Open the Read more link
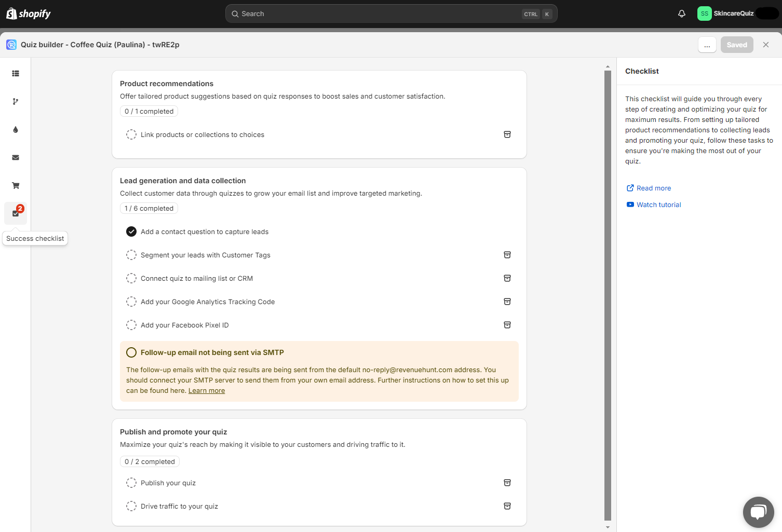The height and width of the screenshot is (532, 782). coord(654,188)
